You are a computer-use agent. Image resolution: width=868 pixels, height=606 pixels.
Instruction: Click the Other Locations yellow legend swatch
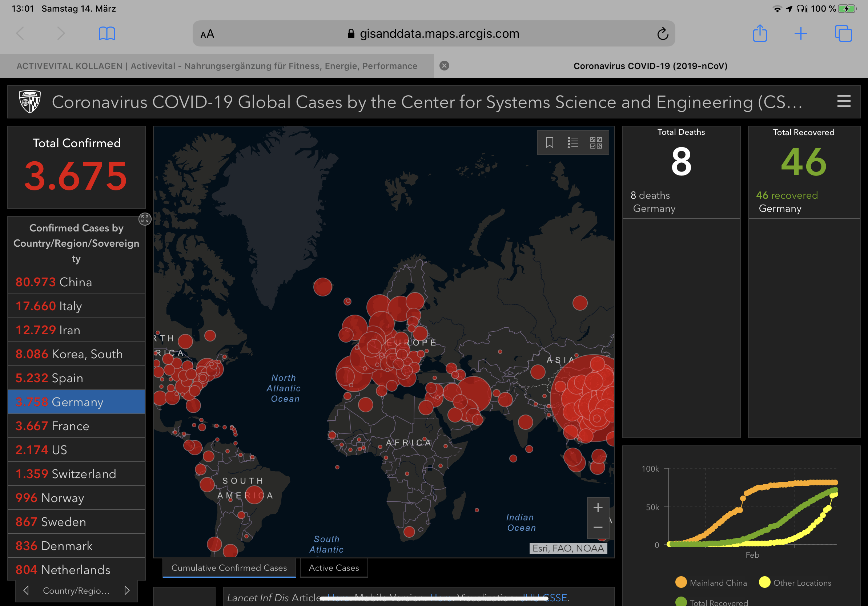(764, 582)
